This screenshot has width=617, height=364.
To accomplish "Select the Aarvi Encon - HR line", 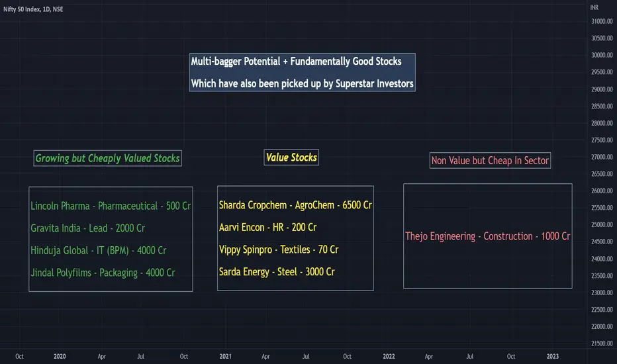I will pyautogui.click(x=267, y=227).
